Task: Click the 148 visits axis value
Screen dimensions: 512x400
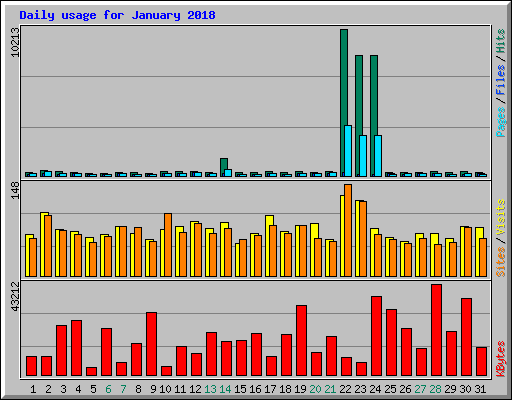Action: (15, 191)
